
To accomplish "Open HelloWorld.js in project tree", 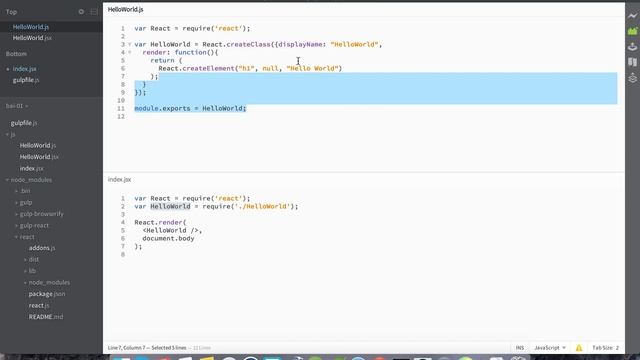I will [38, 145].
